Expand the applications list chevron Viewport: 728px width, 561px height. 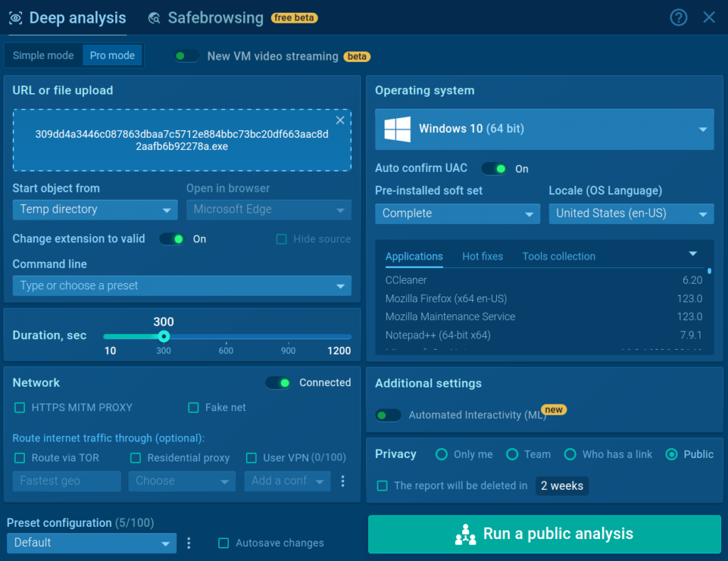(x=693, y=254)
